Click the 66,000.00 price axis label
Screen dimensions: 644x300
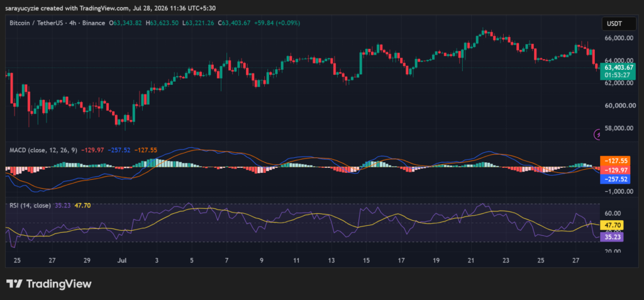click(619, 38)
